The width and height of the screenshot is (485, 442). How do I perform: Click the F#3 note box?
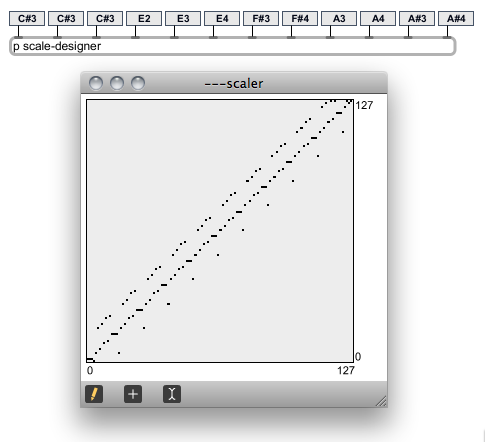[x=261, y=19]
